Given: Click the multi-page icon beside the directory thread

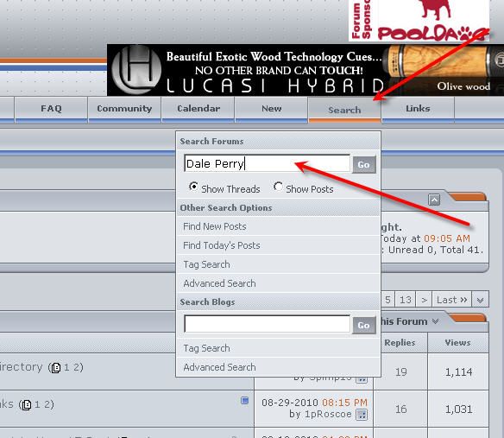Looking at the screenshot, I should pyautogui.click(x=56, y=367).
